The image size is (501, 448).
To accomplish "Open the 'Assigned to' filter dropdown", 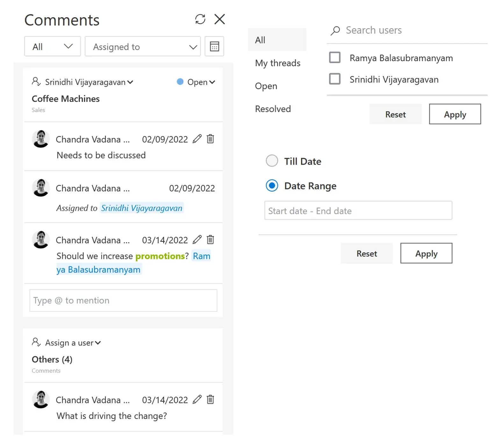I will [x=143, y=47].
